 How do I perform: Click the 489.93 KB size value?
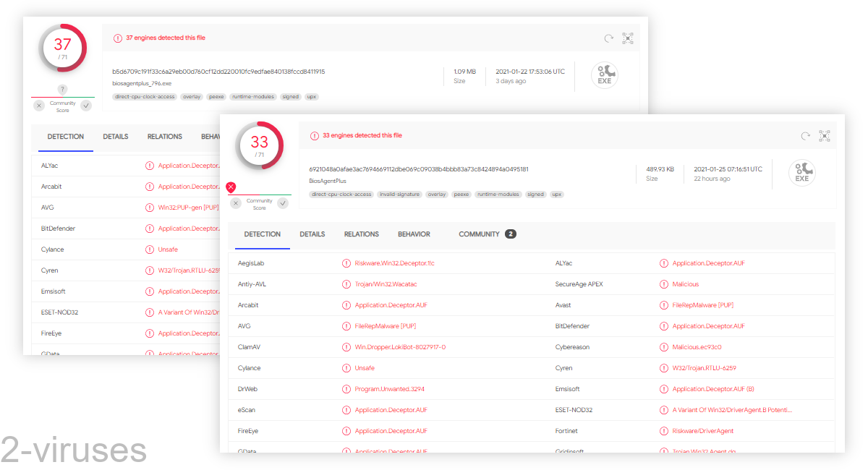(x=660, y=169)
